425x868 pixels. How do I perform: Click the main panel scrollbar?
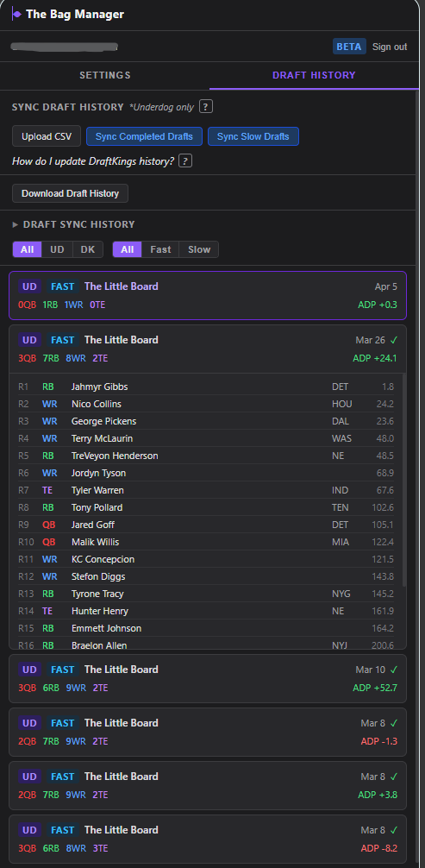(416, 476)
